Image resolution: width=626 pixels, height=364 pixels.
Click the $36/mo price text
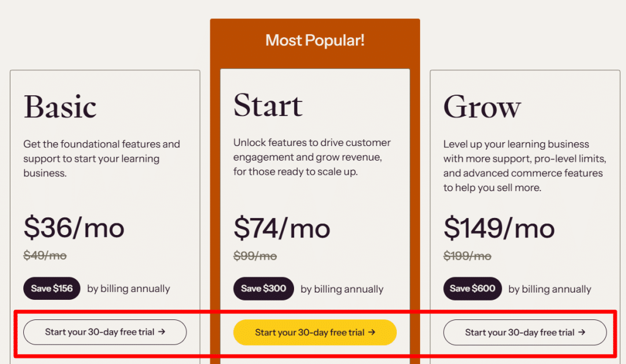click(73, 228)
